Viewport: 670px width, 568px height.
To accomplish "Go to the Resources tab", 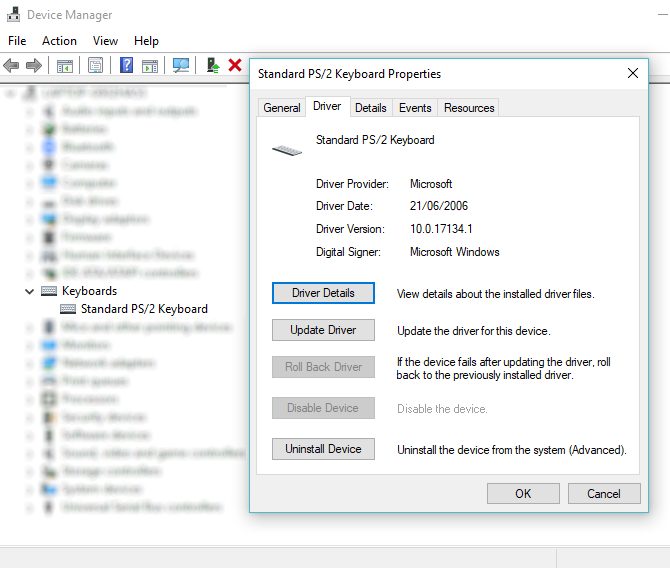I will [469, 108].
